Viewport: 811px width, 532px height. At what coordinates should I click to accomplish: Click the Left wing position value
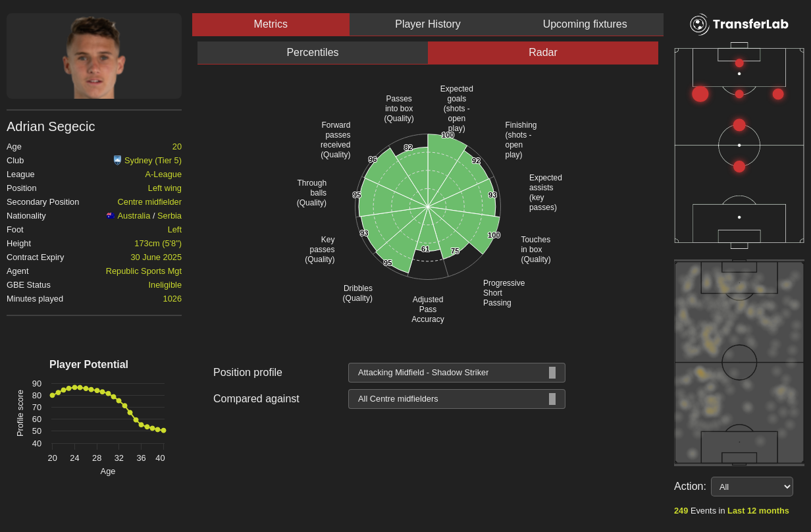[x=165, y=188]
